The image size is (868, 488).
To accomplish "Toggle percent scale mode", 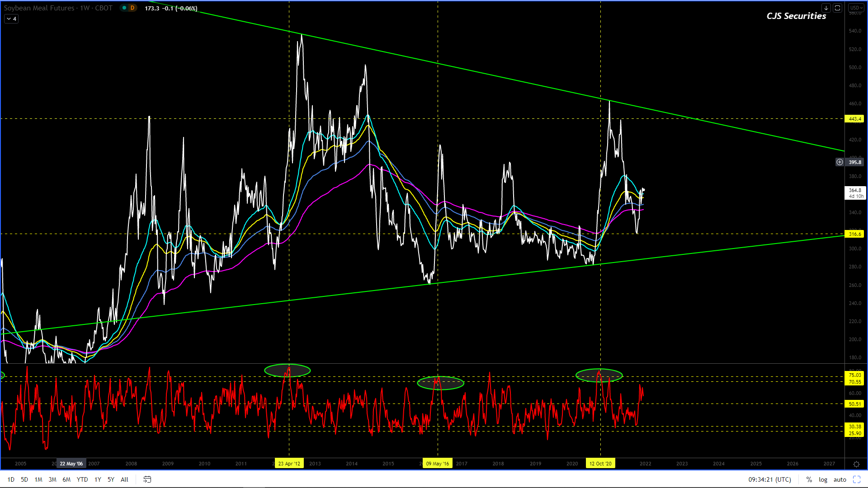I will (x=809, y=479).
